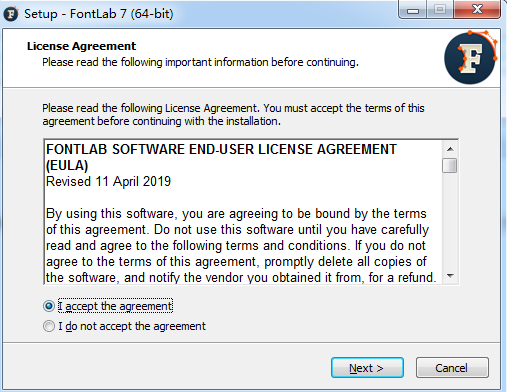Viewport: 507px width, 392px height.
Task: Minimize the FontLab setup window
Action: pos(413,10)
